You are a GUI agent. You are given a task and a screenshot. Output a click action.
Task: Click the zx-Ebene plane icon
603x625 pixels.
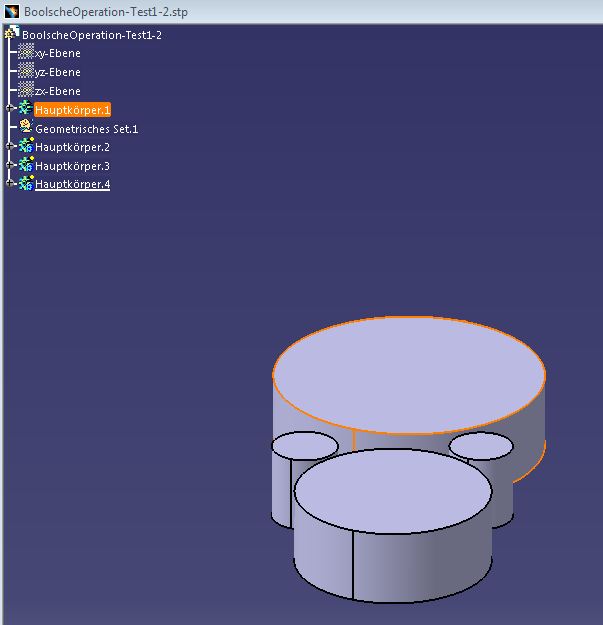click(x=26, y=89)
